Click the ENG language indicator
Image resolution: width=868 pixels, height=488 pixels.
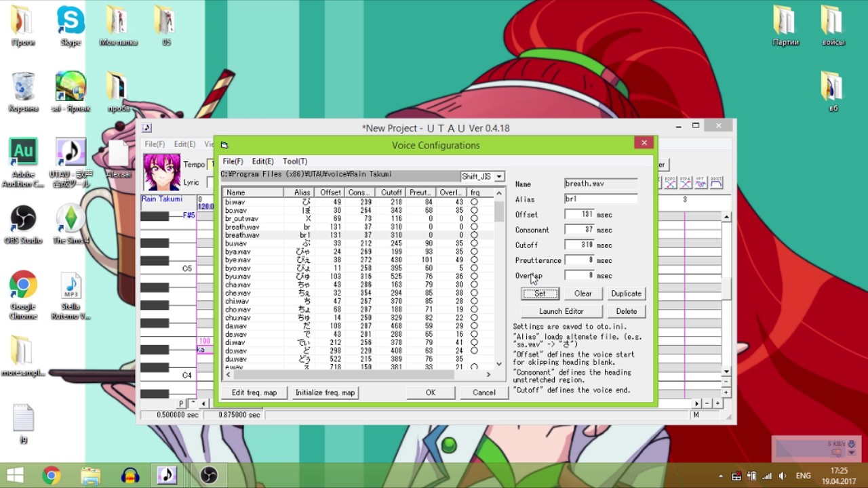[803, 476]
